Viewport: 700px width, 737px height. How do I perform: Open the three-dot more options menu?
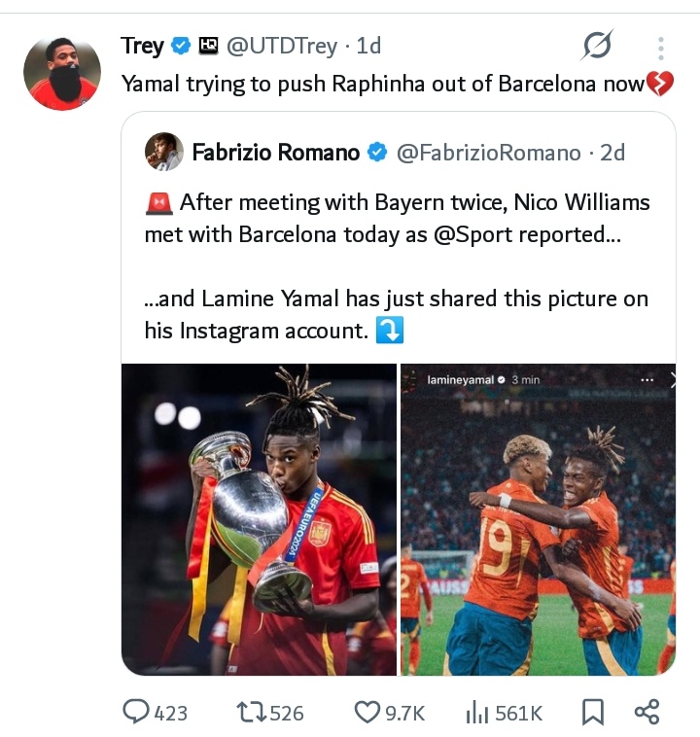[x=661, y=48]
